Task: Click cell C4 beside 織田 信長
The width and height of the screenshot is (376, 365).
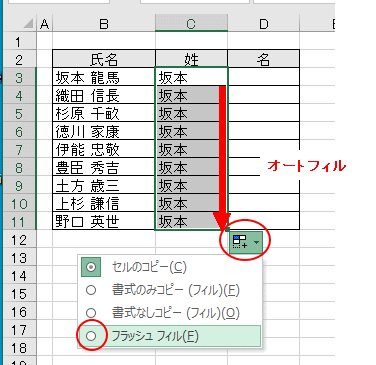Action: point(191,95)
